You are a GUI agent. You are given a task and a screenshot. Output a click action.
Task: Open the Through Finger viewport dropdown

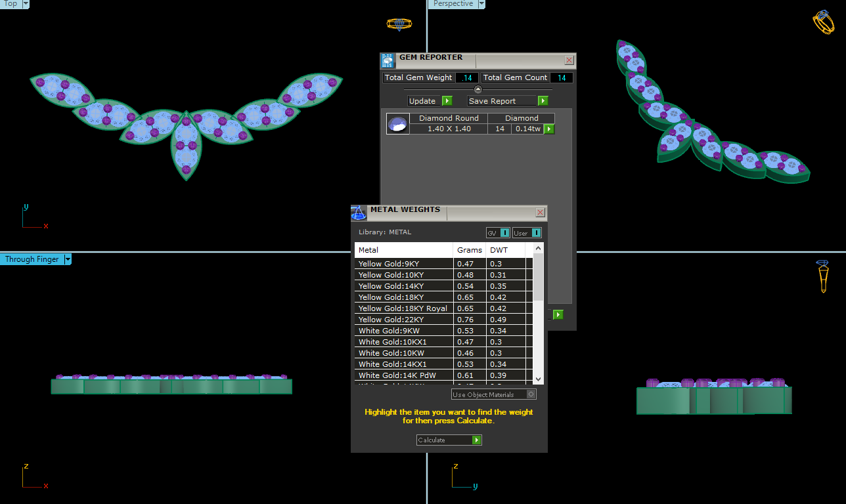68,260
